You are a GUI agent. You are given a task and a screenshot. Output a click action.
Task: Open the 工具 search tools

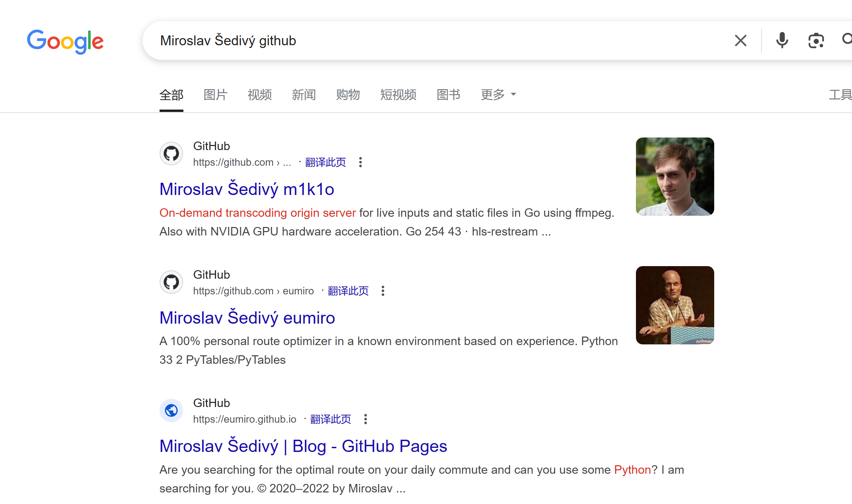pyautogui.click(x=840, y=95)
